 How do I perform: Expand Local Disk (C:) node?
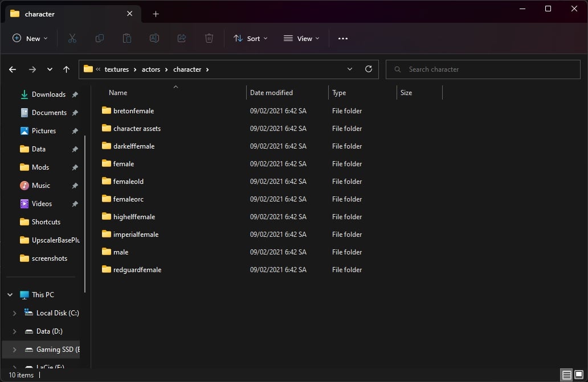(15, 313)
